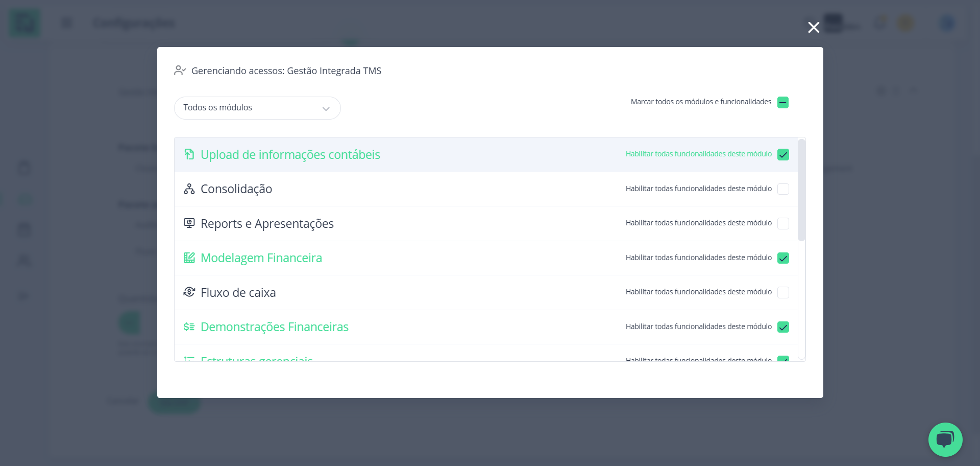This screenshot has width=980, height=466.
Task: Toggle Marcar todos os módulos e funcionalidades
Action: [x=782, y=102]
